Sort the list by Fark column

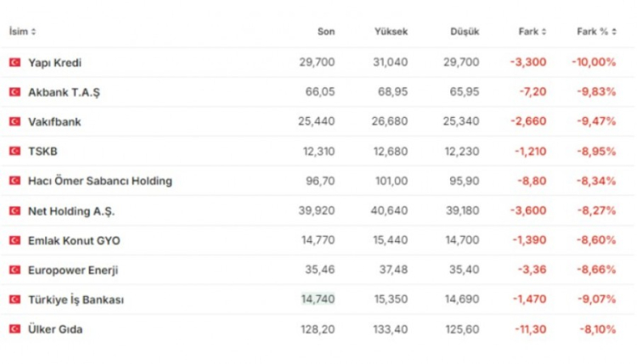533,32
